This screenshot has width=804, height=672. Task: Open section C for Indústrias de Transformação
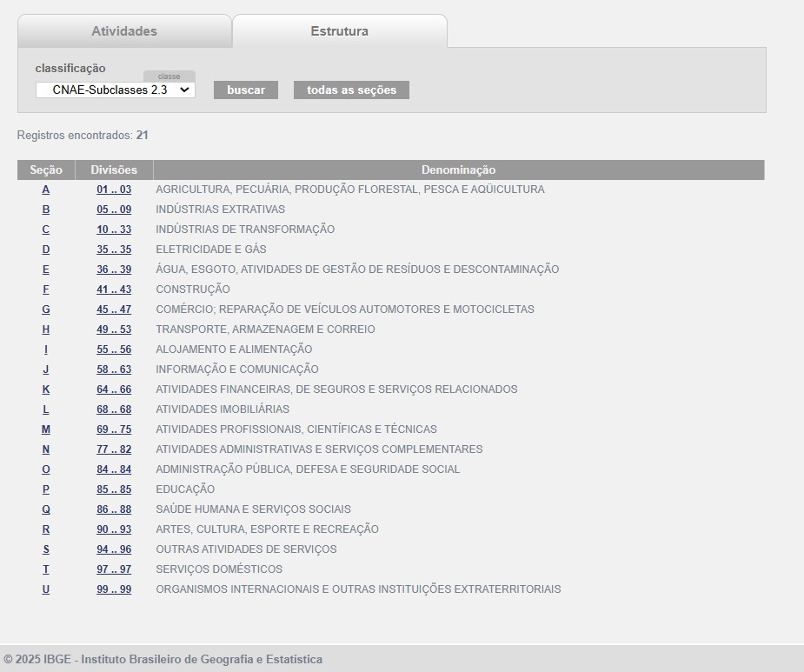[46, 230]
